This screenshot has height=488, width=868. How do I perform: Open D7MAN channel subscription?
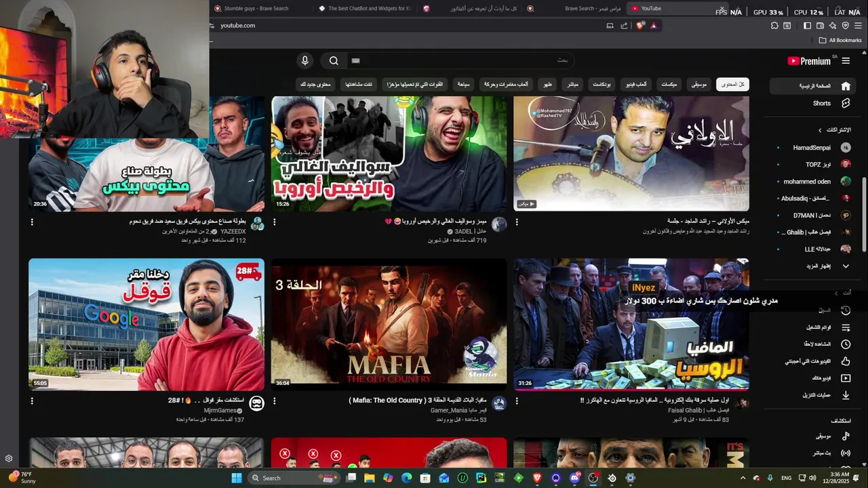814,216
